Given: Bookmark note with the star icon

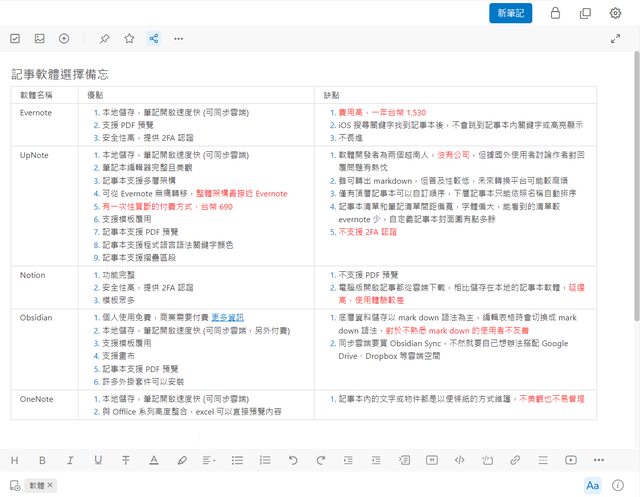Looking at the screenshot, I should click(129, 39).
